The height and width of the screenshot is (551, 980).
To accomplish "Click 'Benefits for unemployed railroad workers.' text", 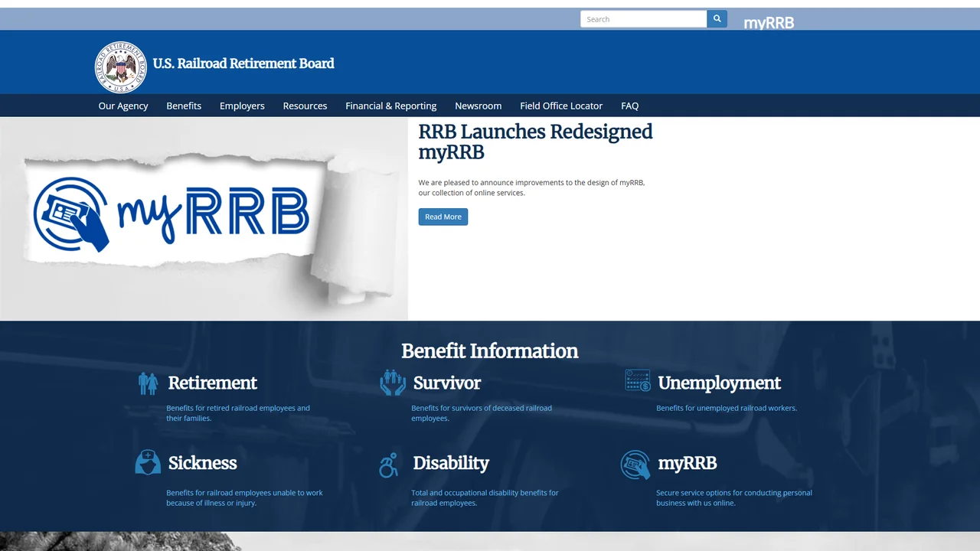I will point(727,408).
